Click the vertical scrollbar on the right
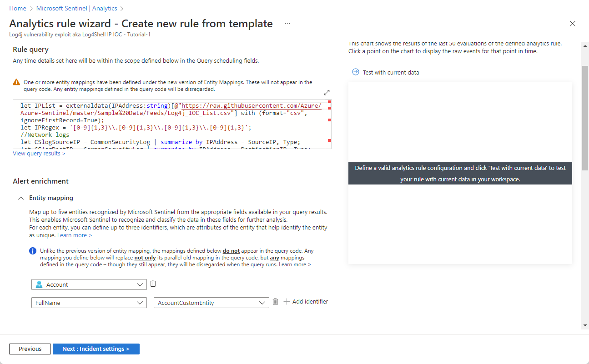 click(x=585, y=118)
